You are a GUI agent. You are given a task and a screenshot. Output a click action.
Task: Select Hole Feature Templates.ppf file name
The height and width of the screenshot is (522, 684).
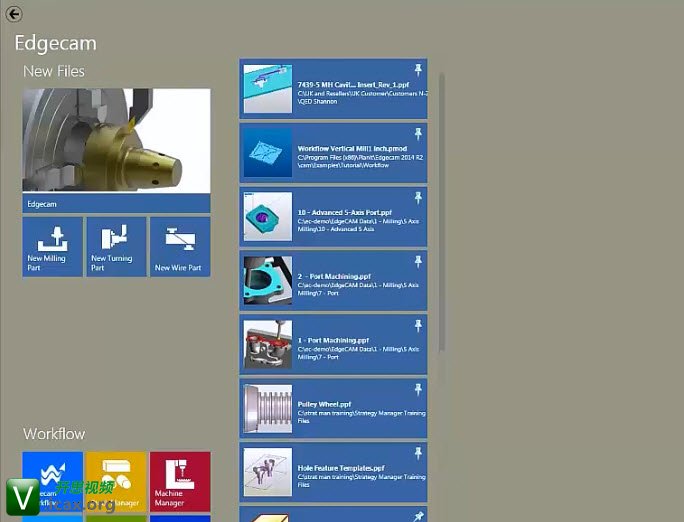tap(341, 468)
